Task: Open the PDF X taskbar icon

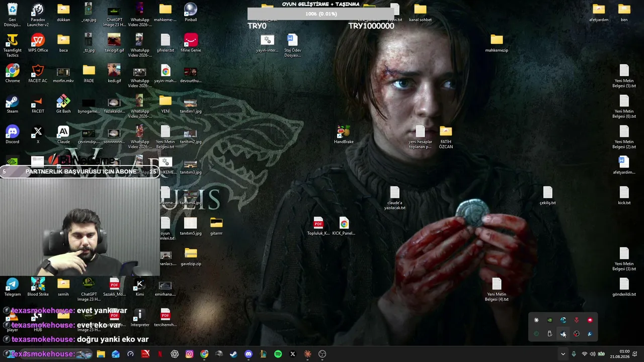Action: [145, 354]
